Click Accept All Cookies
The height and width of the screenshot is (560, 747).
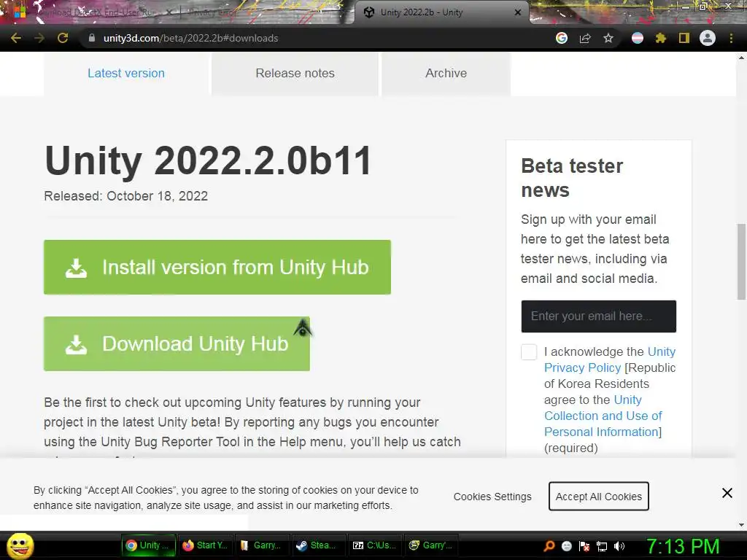pyautogui.click(x=598, y=496)
